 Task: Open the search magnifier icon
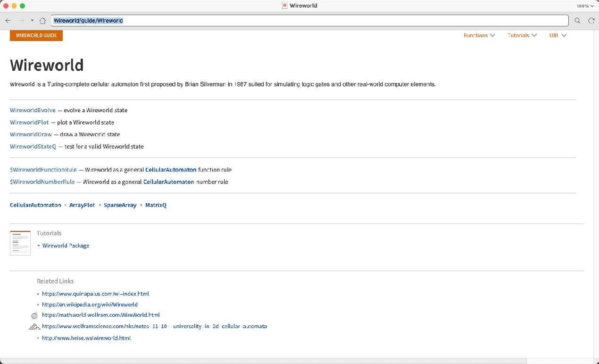[577, 21]
